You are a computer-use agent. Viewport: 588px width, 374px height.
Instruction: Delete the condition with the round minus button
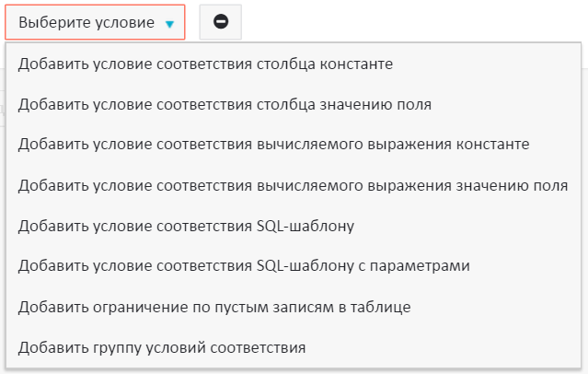(x=221, y=21)
